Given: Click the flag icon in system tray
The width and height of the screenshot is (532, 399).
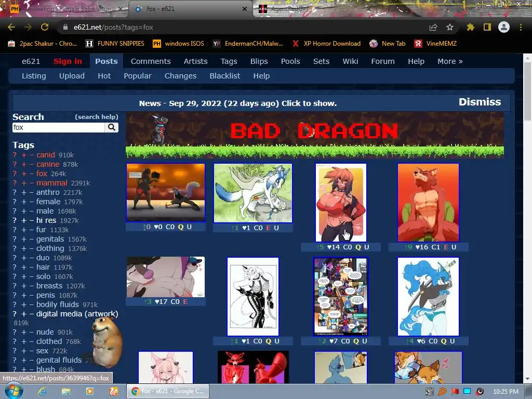Looking at the screenshot, I should [455, 392].
